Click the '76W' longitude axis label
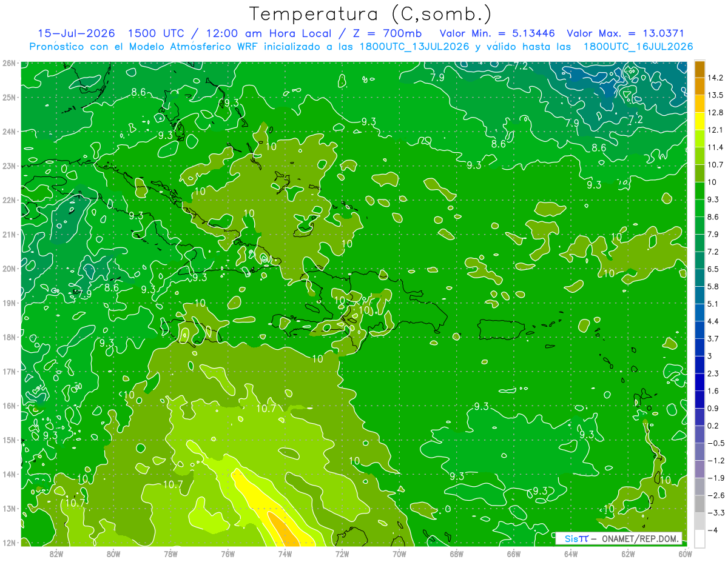Viewport: 728px width, 562px height. 228,554
